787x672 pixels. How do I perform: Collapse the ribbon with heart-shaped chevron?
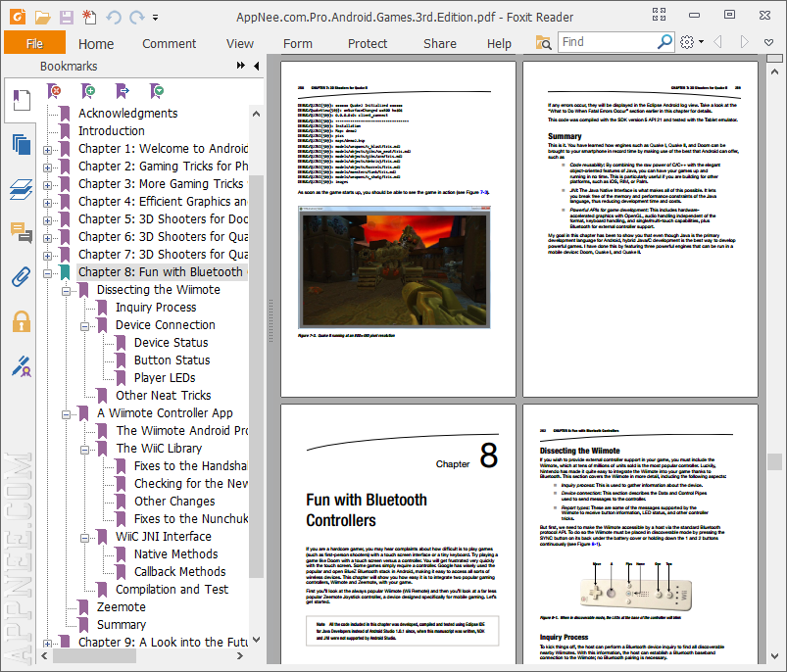coord(768,42)
